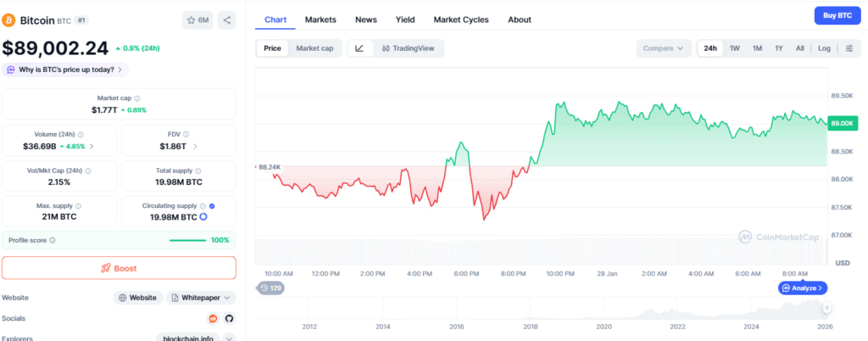Open the Website link
868x341 pixels.
tap(138, 298)
